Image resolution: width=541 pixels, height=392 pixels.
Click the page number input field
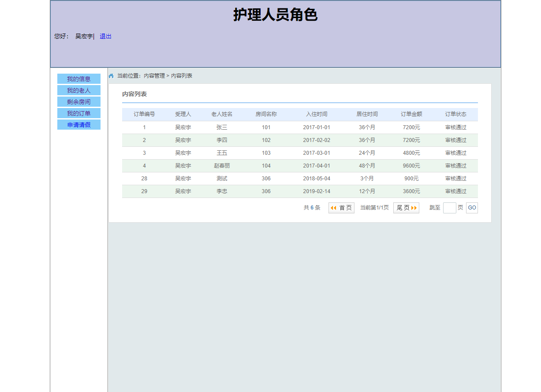click(449, 207)
